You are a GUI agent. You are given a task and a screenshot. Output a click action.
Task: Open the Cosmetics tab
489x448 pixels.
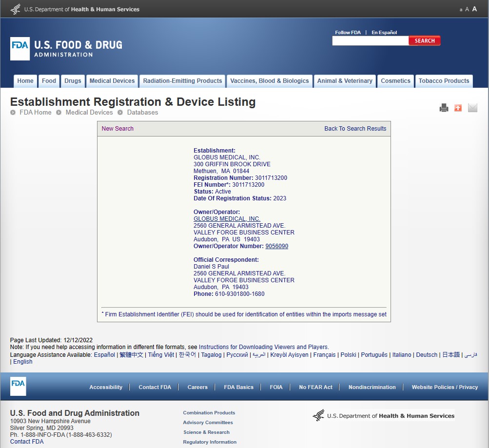tap(396, 81)
